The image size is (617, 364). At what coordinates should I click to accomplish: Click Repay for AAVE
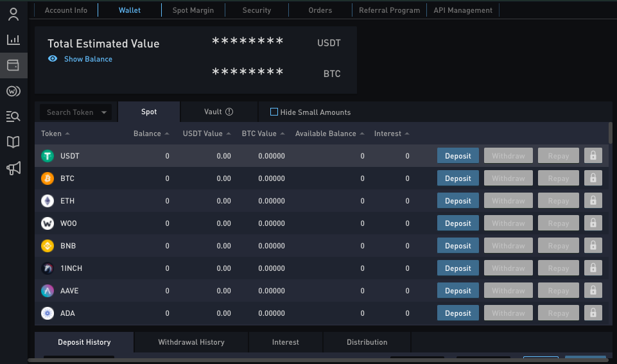coord(559,290)
